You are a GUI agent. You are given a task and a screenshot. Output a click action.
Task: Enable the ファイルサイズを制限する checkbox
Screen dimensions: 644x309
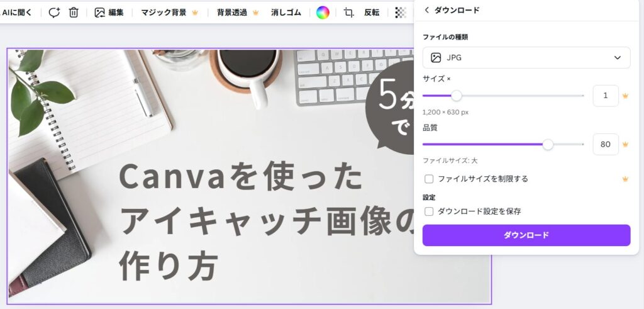[x=429, y=179]
